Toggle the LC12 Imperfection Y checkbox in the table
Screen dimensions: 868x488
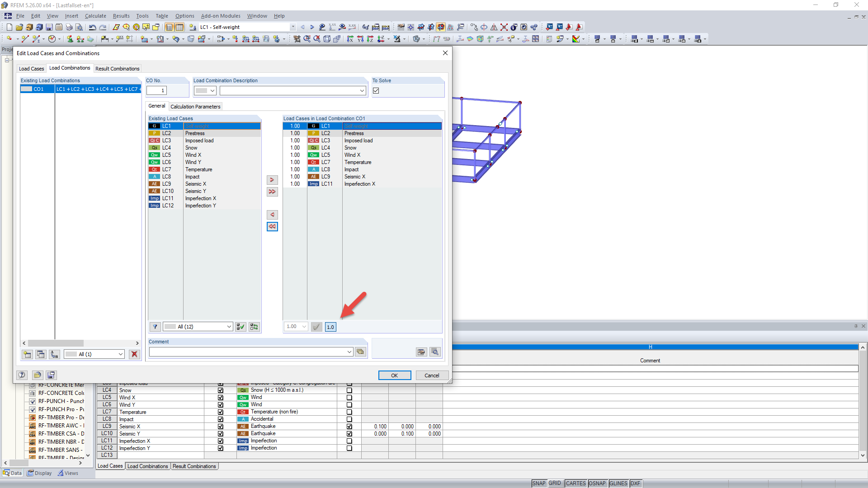click(221, 448)
